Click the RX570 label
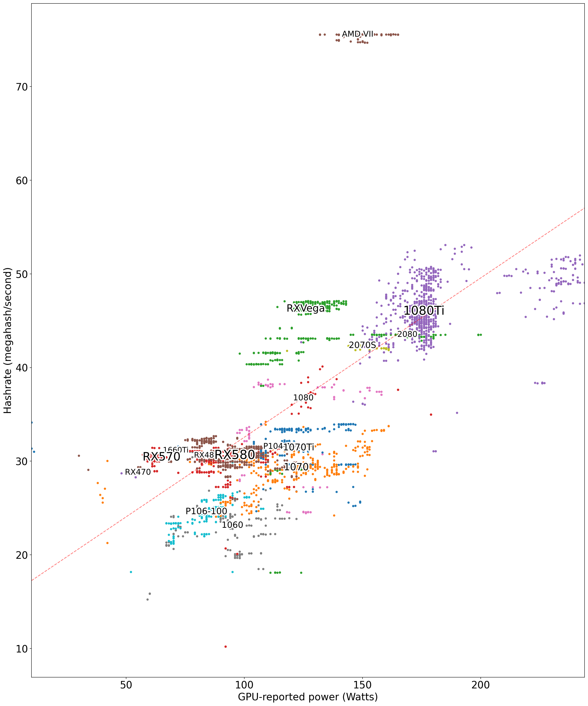This screenshot has width=588, height=706. click(x=162, y=457)
